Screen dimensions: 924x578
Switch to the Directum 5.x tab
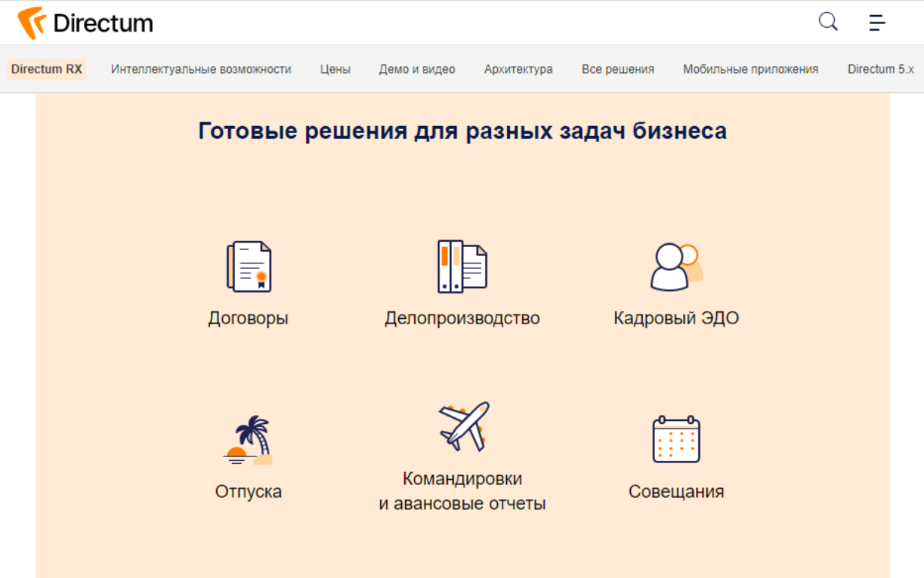[x=880, y=68]
